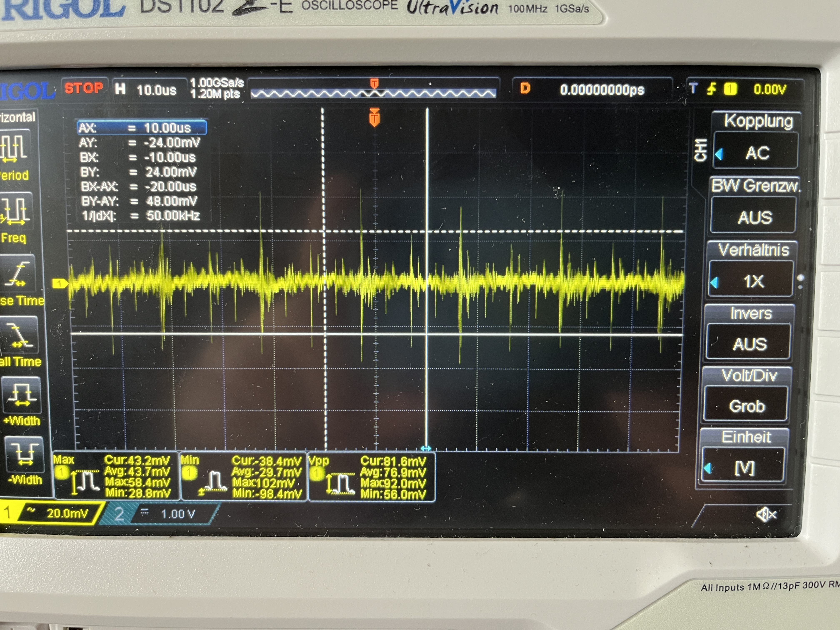The width and height of the screenshot is (840, 630).
Task: Click the red STOP status button
Action: pos(84,89)
